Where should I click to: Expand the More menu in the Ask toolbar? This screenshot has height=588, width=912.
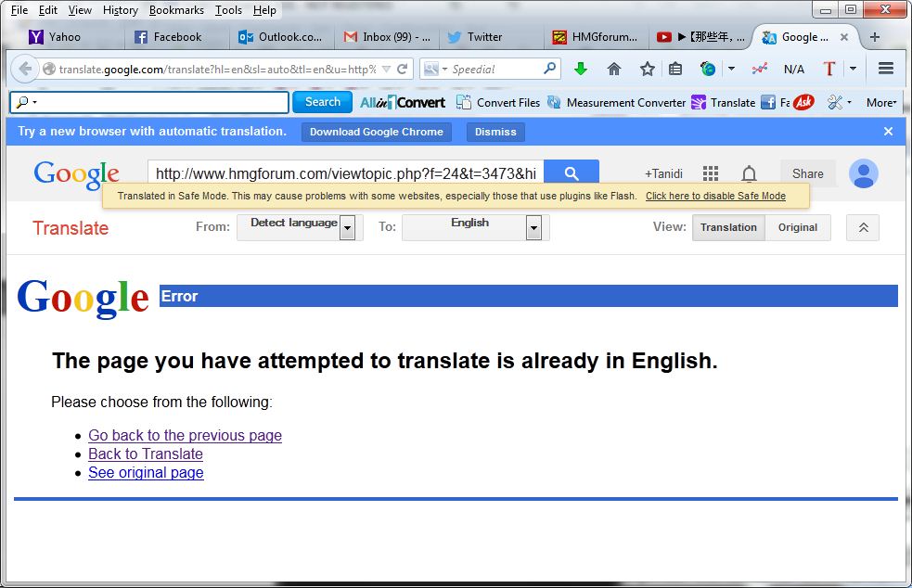[881, 102]
